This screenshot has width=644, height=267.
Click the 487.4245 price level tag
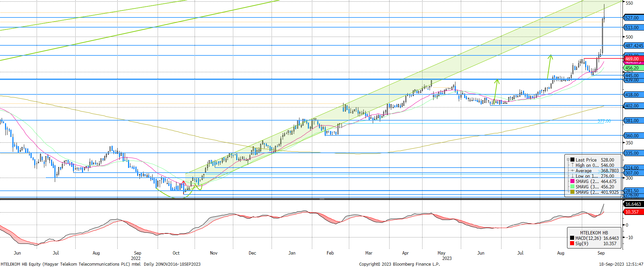pyautogui.click(x=634, y=46)
